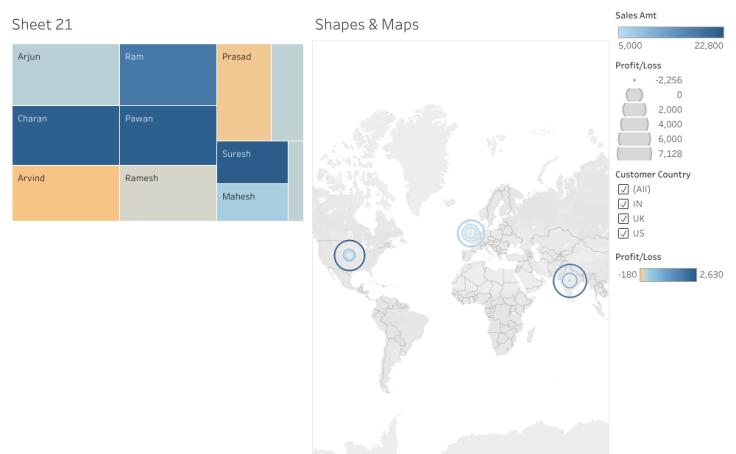Select the Charan treemap tile
Screen dimensions: 736x454
click(x=65, y=135)
